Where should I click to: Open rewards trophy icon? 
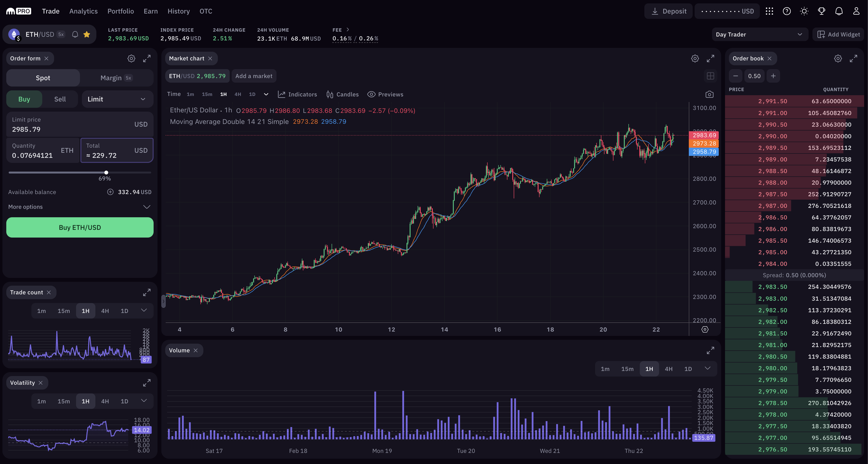point(821,11)
